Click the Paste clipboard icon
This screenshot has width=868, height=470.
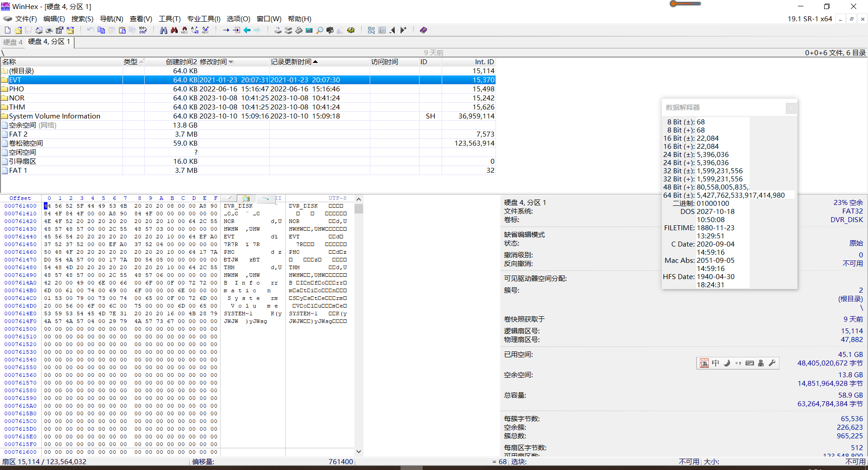[122, 30]
